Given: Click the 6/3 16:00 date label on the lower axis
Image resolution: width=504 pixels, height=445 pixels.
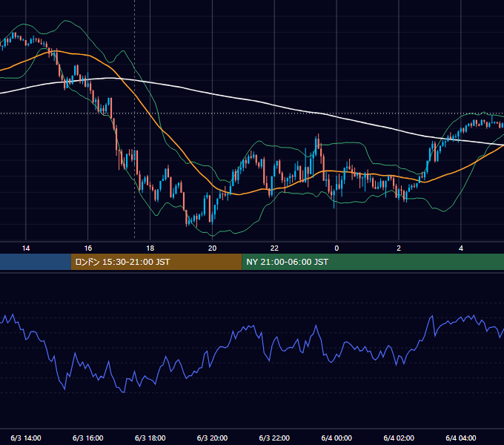Looking at the screenshot, I should pos(87,438).
